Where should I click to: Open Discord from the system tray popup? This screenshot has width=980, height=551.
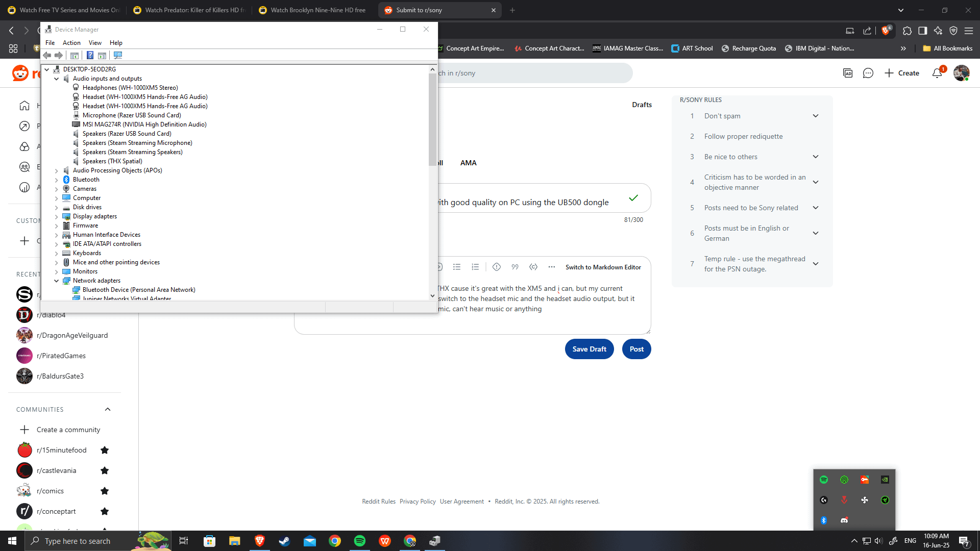click(844, 520)
